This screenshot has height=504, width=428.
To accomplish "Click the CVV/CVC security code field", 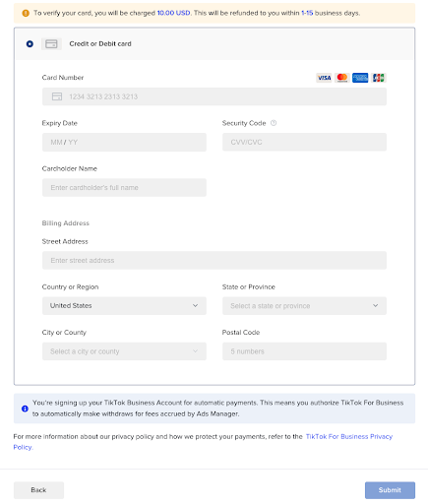I will point(304,142).
